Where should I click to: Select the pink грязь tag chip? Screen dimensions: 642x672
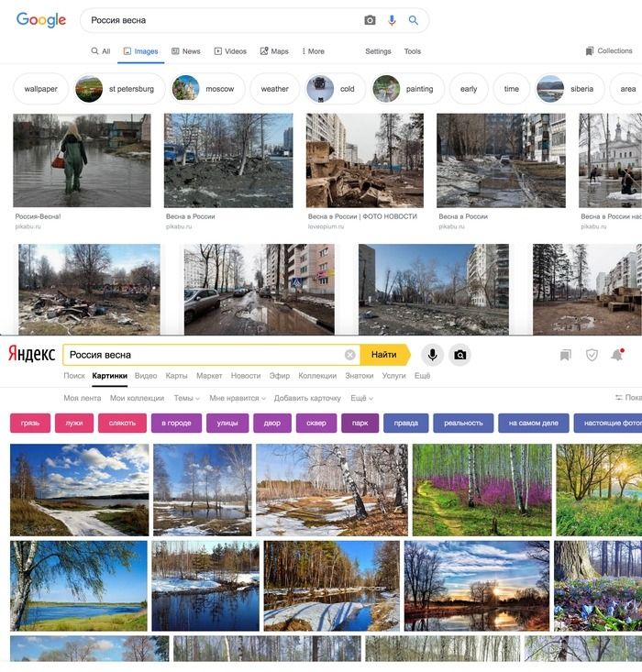click(30, 423)
